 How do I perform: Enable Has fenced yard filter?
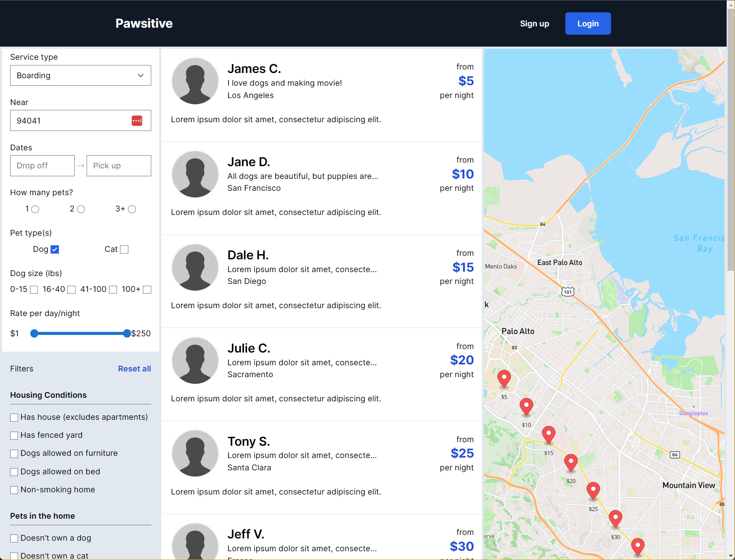click(14, 436)
